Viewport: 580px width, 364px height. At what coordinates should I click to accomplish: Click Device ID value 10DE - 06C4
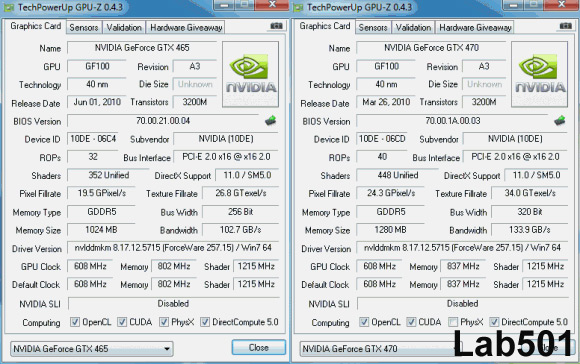point(93,139)
